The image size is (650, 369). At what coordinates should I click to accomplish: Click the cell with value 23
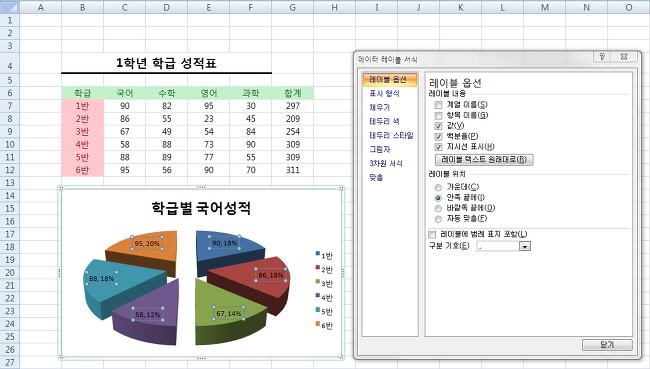(x=209, y=119)
